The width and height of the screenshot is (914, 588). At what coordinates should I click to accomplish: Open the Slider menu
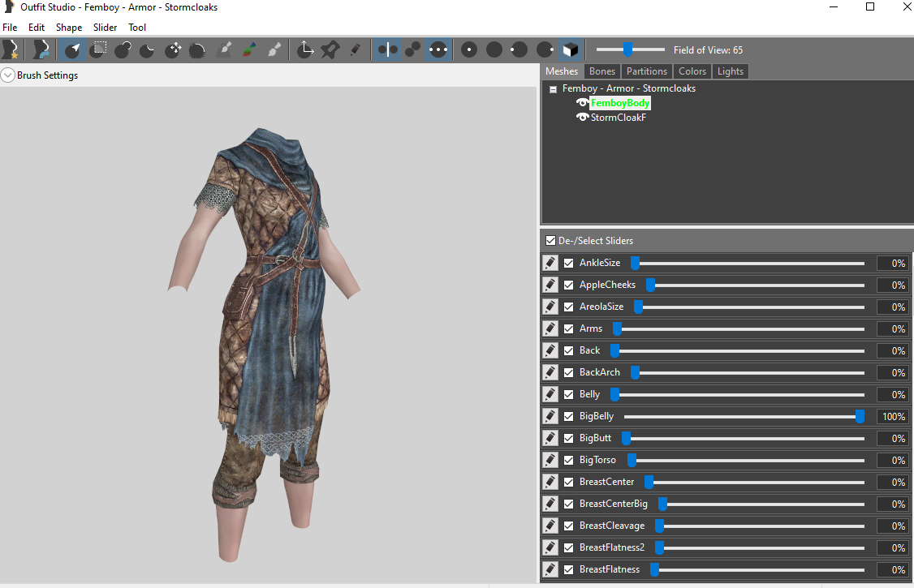(105, 28)
